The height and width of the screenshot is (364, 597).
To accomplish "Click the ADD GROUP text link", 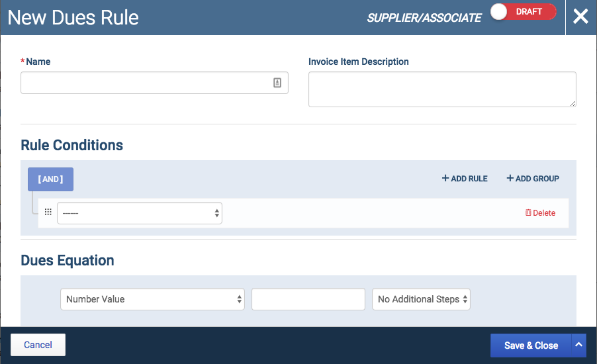I will tap(537, 179).
